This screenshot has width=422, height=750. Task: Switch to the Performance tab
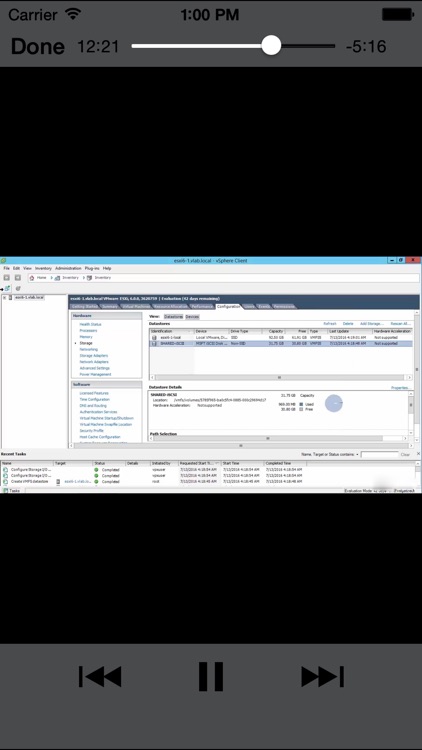click(202, 306)
